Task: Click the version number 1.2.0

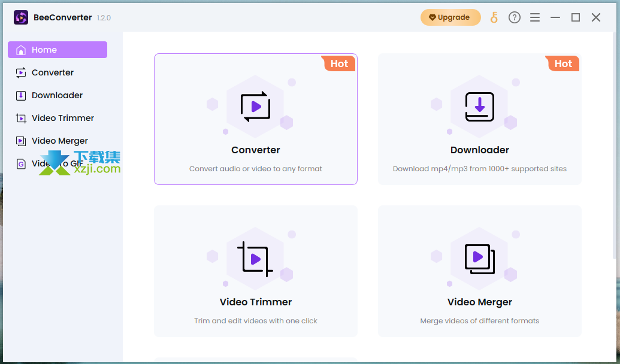Action: click(104, 18)
